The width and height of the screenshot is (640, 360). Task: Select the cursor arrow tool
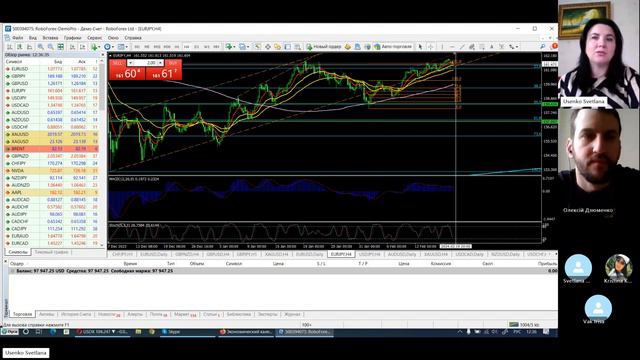[x=420, y=47]
